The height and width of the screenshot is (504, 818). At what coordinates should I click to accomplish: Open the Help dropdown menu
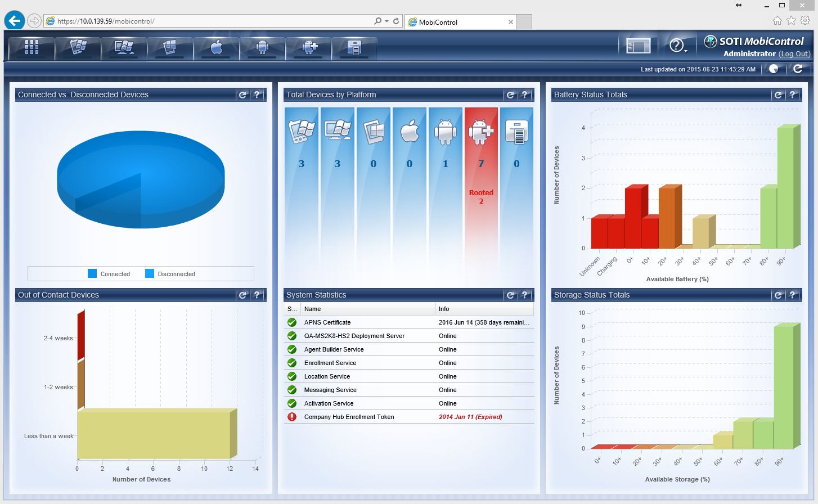(678, 46)
